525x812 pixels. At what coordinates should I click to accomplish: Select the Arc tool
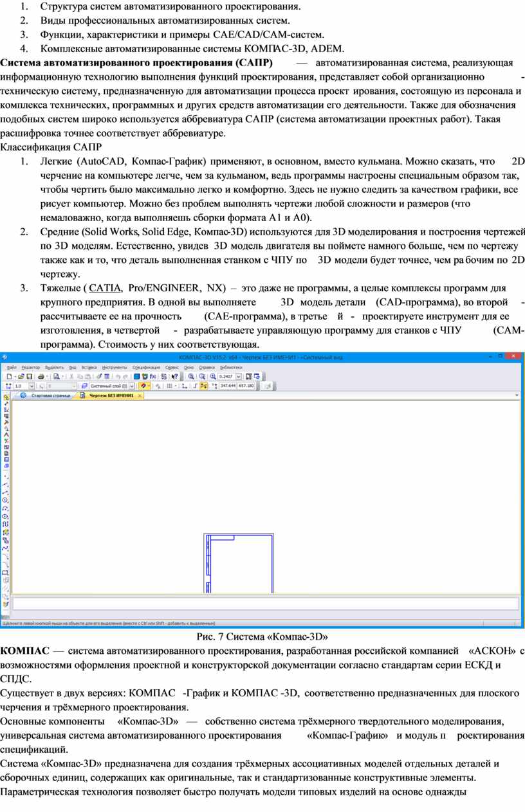tap(6, 508)
